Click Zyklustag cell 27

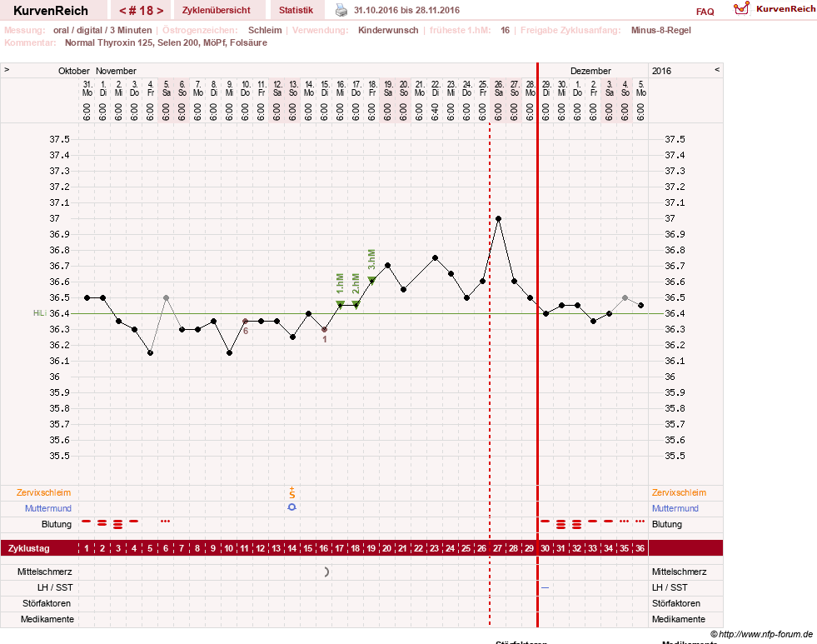497,548
